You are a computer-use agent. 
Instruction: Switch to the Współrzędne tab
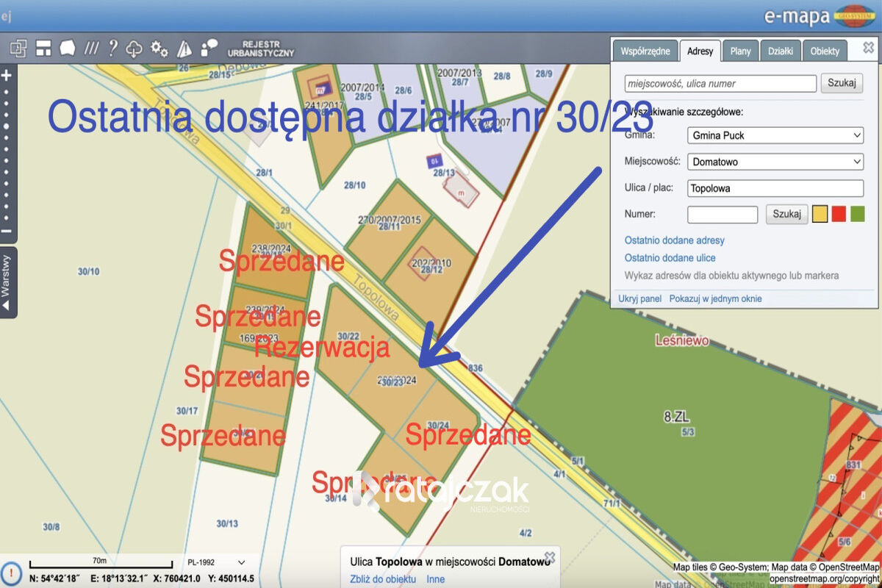(x=645, y=51)
